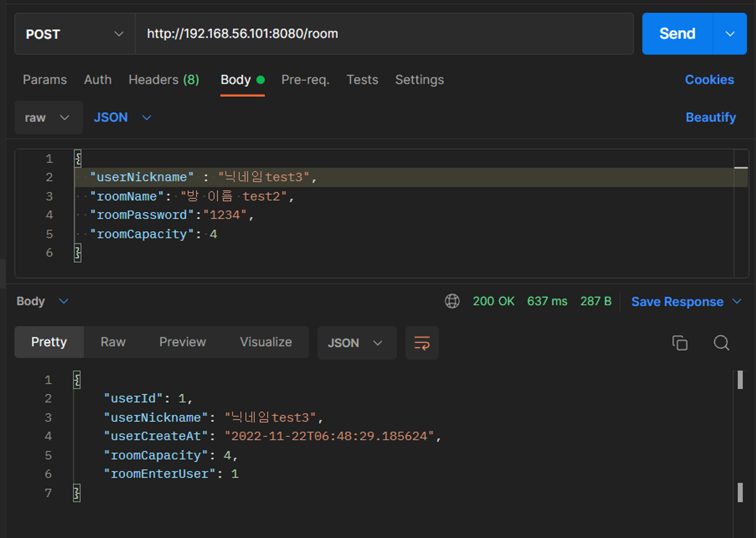Click the opening brace on request line 1
This screenshot has width=756, height=538.
coord(78,159)
